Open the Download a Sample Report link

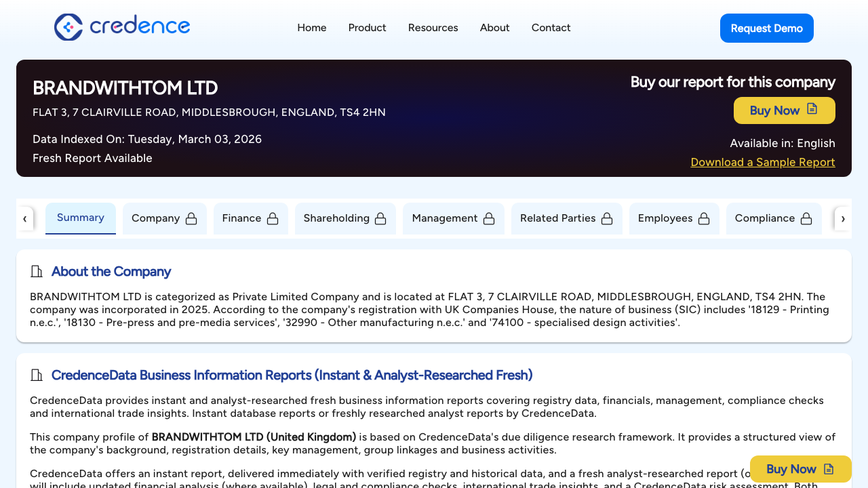click(762, 162)
